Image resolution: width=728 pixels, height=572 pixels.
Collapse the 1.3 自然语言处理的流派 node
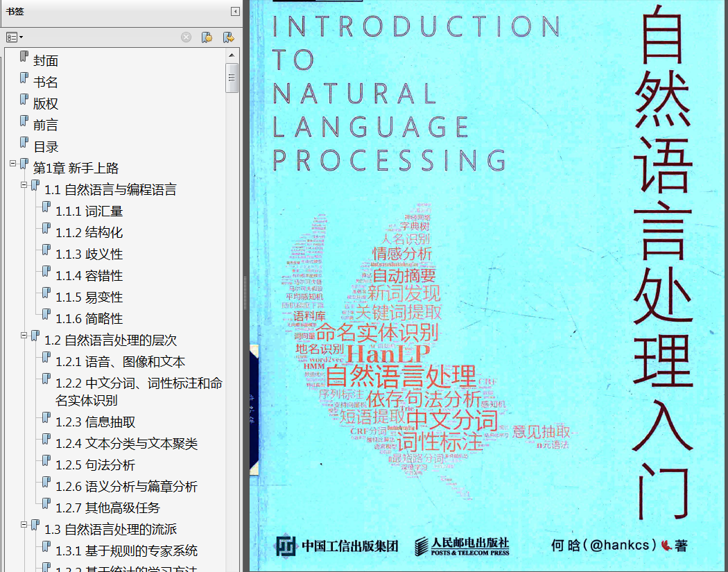tap(24, 524)
